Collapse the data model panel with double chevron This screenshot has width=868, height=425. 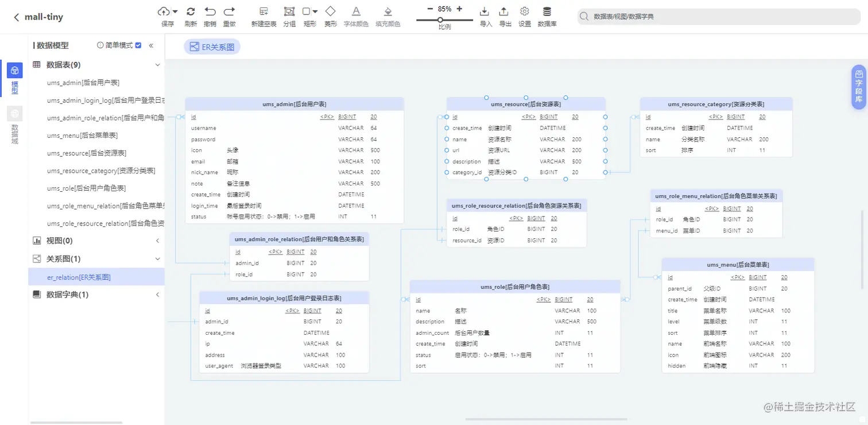pyautogui.click(x=151, y=45)
